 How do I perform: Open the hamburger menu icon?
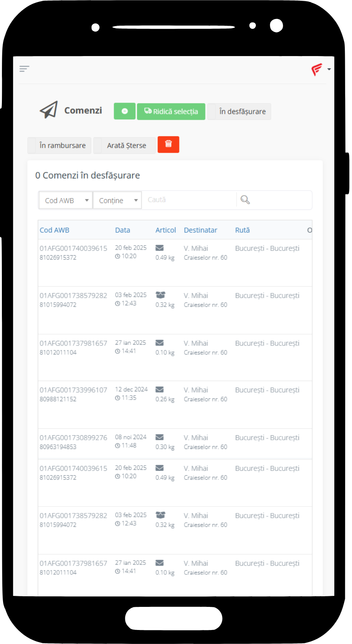click(24, 69)
